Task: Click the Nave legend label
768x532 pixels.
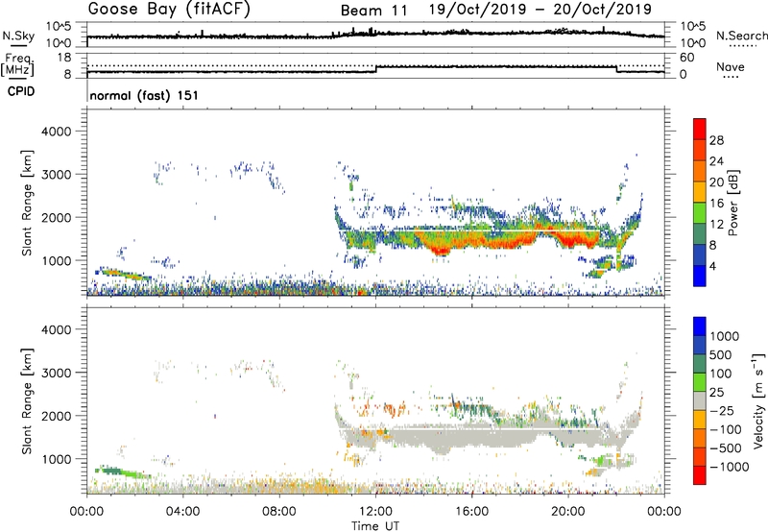Action: pos(731,67)
